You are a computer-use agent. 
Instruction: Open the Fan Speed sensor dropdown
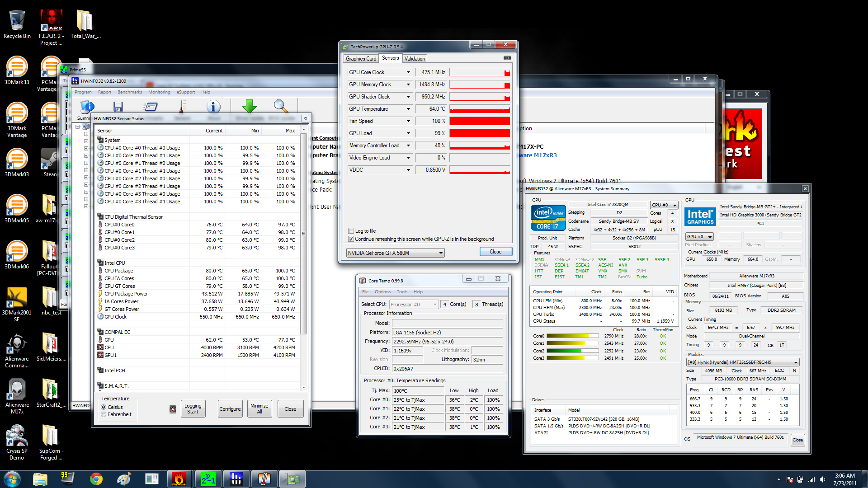(408, 121)
